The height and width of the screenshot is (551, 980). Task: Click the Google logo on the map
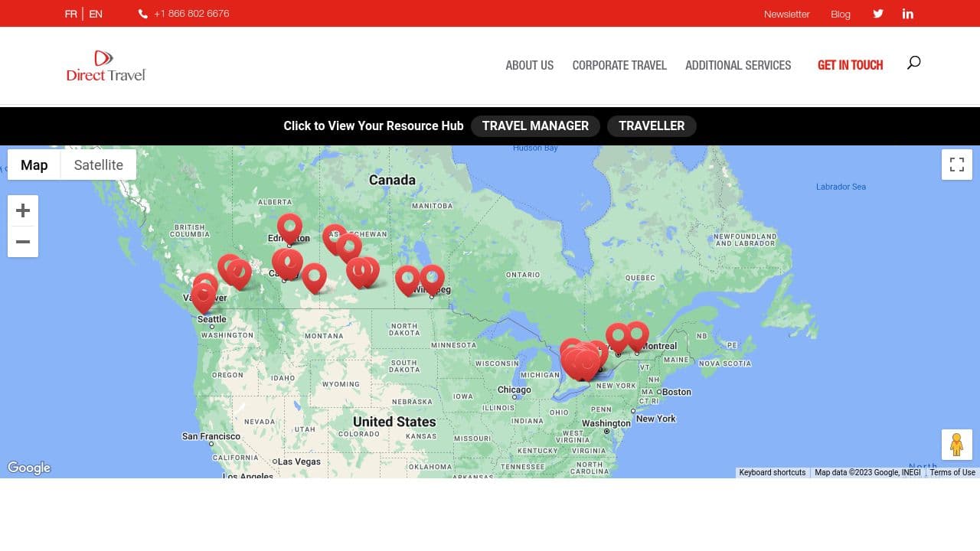[29, 468]
